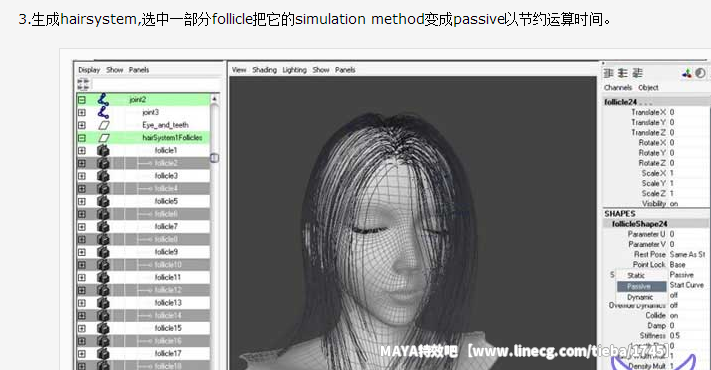This screenshot has height=370, width=711.
Task: Choose Dynamic in simulation method list
Action: [x=640, y=297]
